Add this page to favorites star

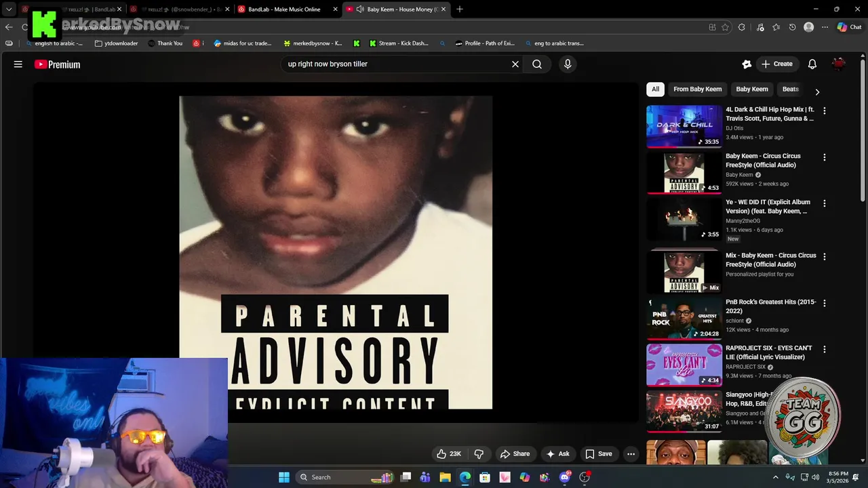[x=725, y=27]
